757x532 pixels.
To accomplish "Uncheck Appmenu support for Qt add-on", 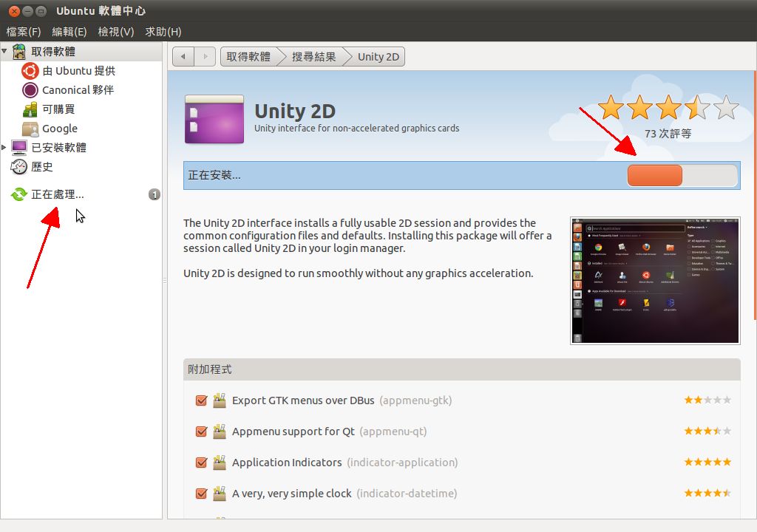I will pyautogui.click(x=201, y=431).
